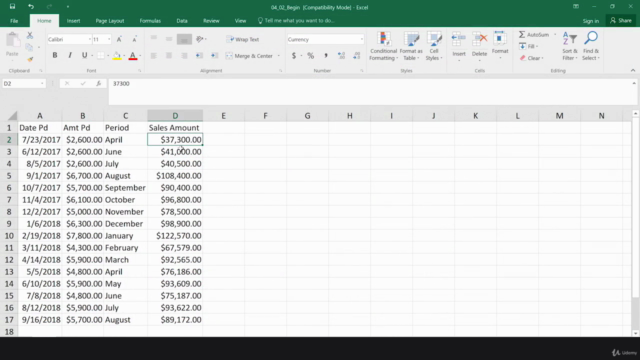Viewport: 640px width, 360px height.
Task: Click Increase Indent icon
Action: [214, 56]
